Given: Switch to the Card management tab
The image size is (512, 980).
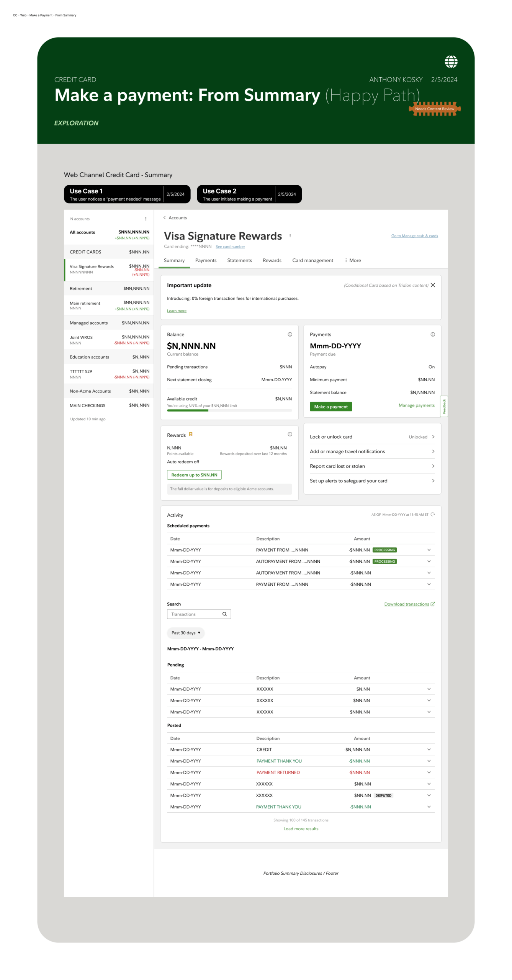Looking at the screenshot, I should pyautogui.click(x=312, y=260).
